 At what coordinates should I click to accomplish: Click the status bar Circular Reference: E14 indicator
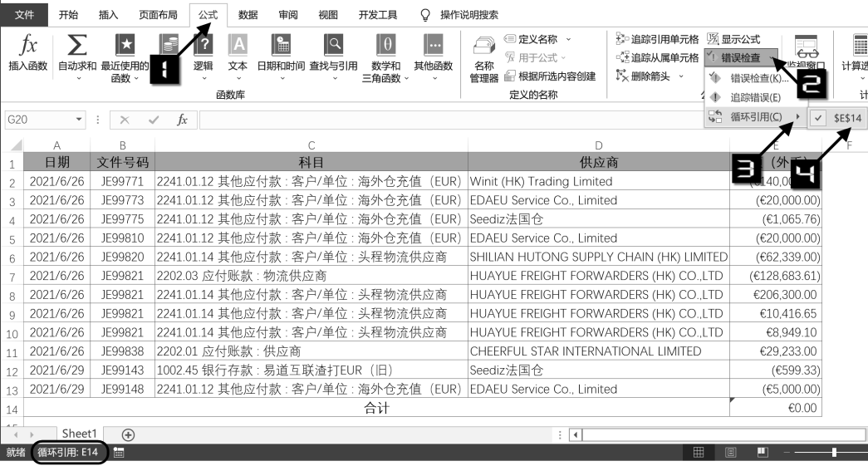tap(68, 453)
